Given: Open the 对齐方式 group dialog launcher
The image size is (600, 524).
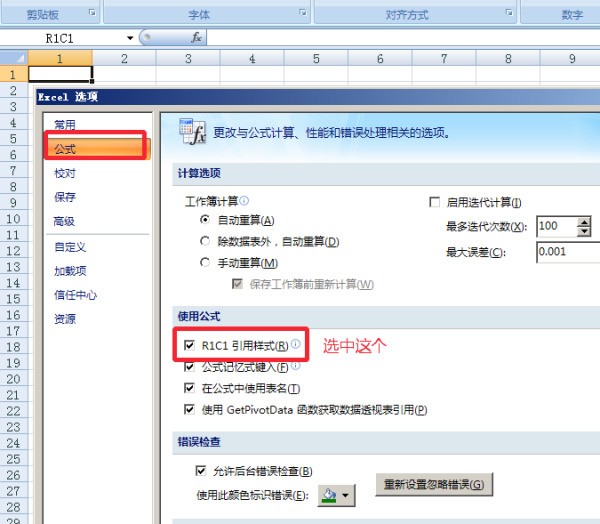Looking at the screenshot, I should pyautogui.click(x=509, y=13).
